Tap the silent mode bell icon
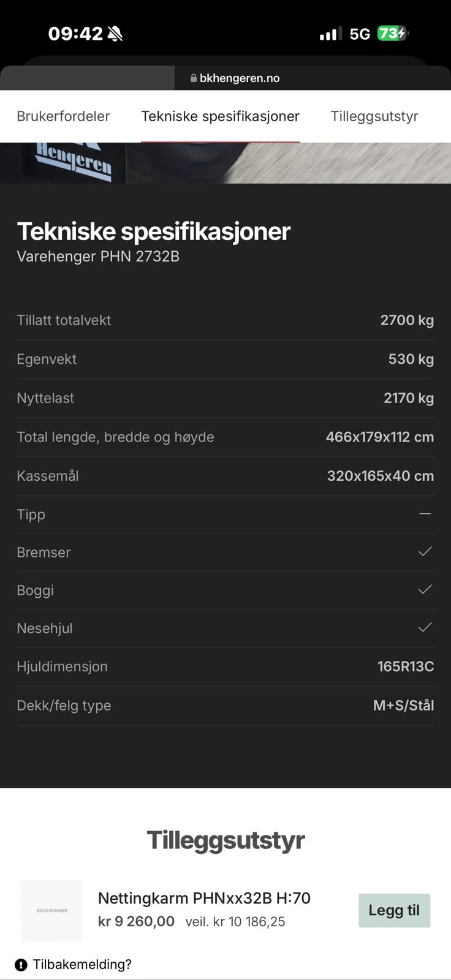 pyautogui.click(x=115, y=34)
